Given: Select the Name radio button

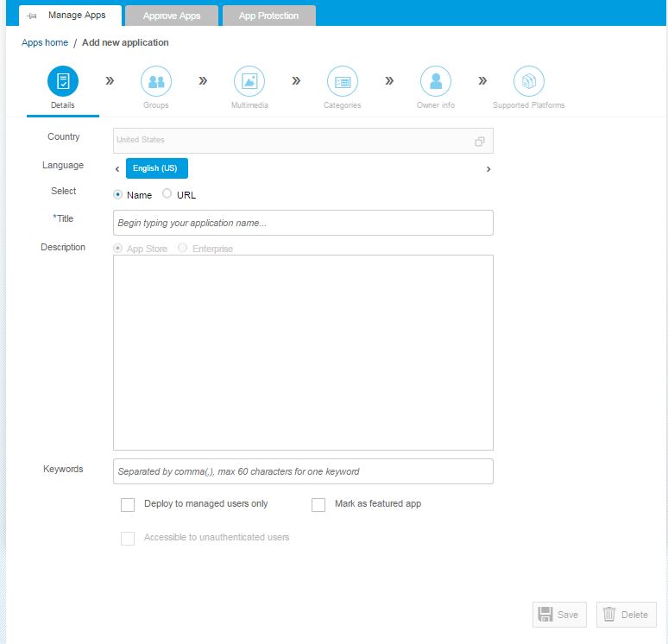Looking at the screenshot, I should point(118,194).
